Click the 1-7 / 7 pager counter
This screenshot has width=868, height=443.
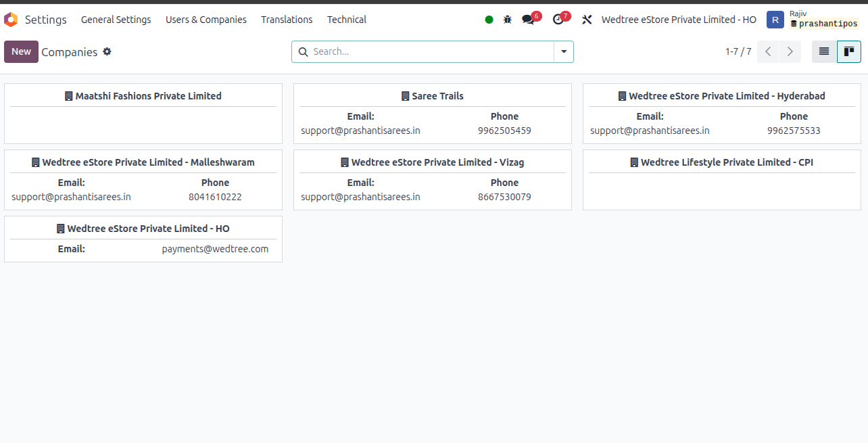pos(738,51)
